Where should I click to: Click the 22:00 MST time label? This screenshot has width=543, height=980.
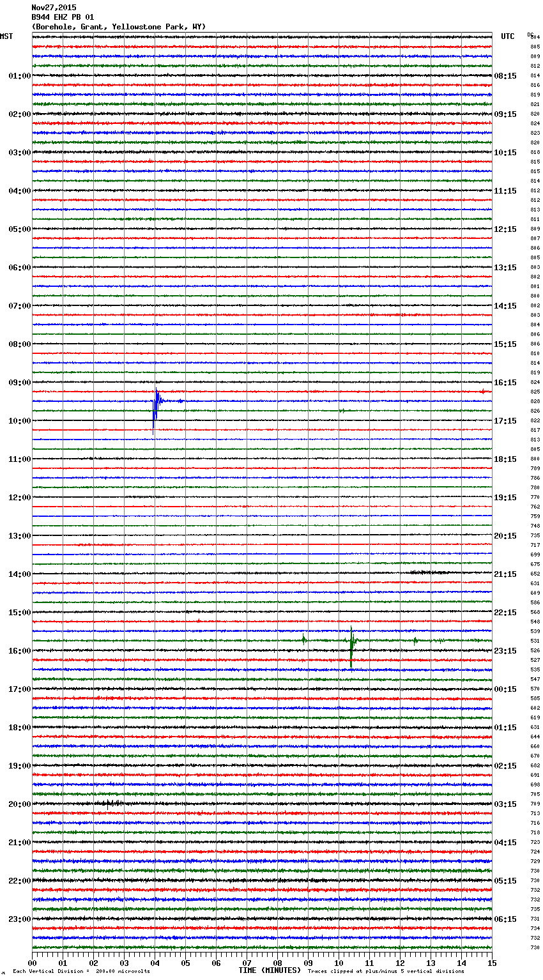point(20,881)
